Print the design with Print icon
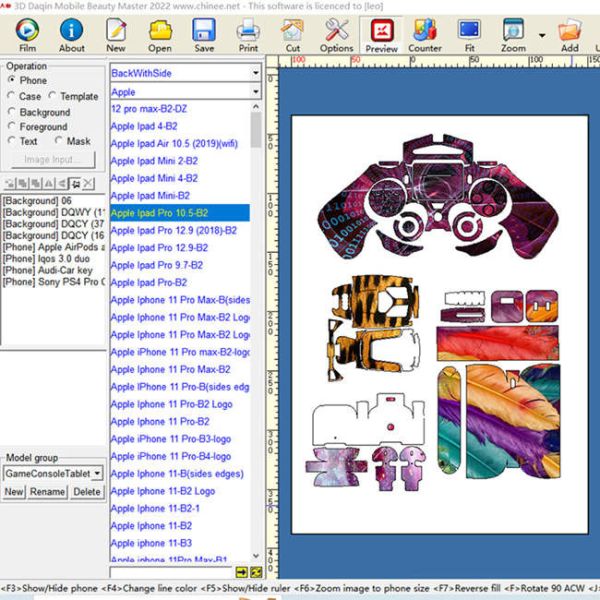 [248, 30]
